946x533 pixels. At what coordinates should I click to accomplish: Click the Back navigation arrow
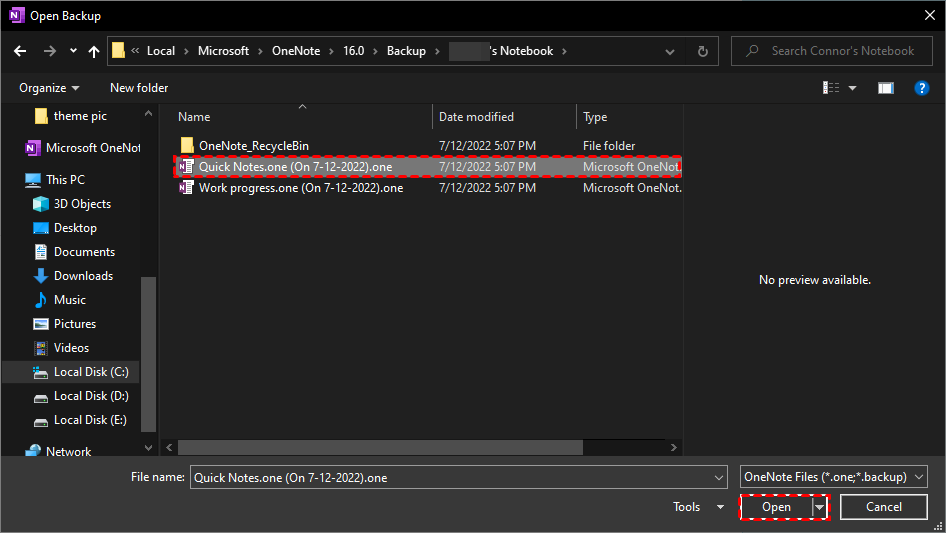[x=20, y=51]
